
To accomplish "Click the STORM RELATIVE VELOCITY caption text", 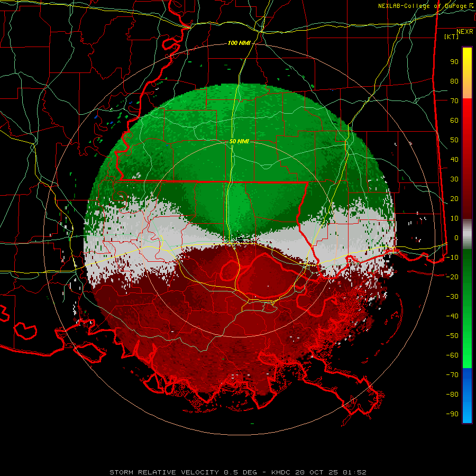I will click(164, 472).
